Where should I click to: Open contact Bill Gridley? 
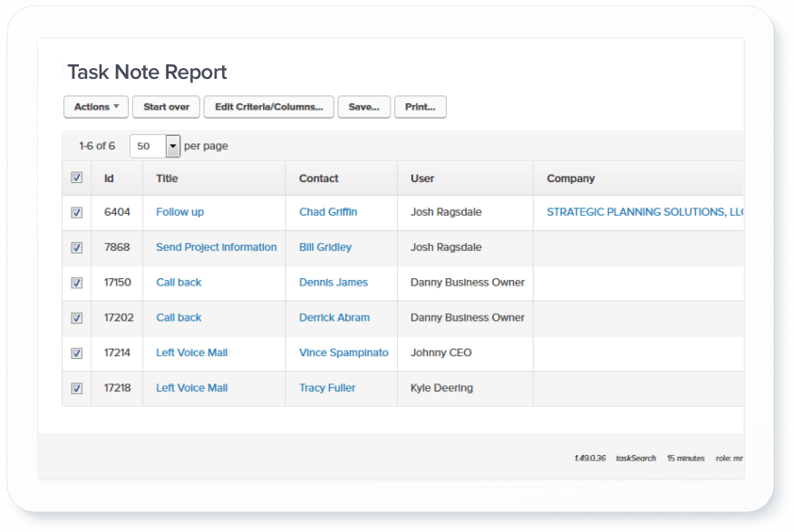(x=325, y=247)
